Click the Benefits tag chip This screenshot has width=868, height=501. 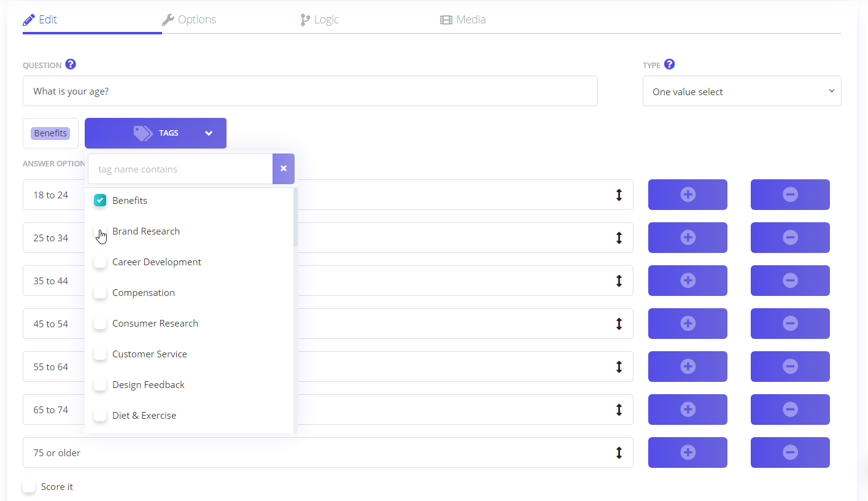pos(50,133)
